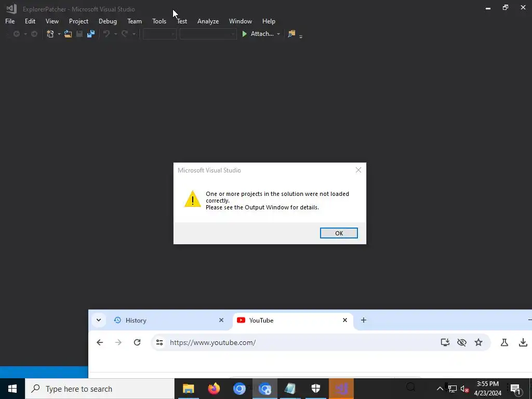
Task: Click the Save toolbar icon
Action: coord(79,34)
